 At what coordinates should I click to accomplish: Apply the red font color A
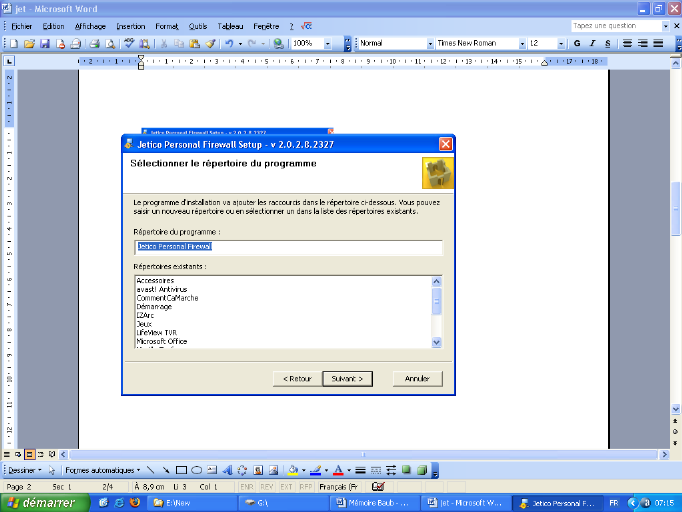tap(338, 470)
